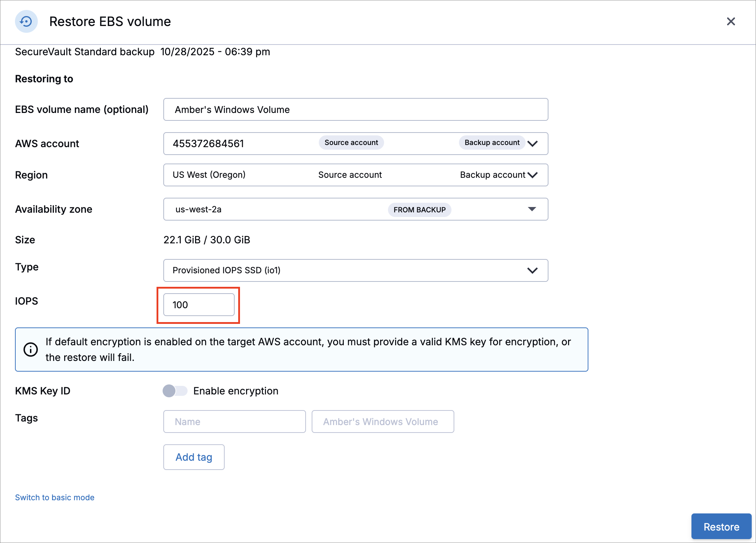Click the Enable encryption label text

(236, 391)
